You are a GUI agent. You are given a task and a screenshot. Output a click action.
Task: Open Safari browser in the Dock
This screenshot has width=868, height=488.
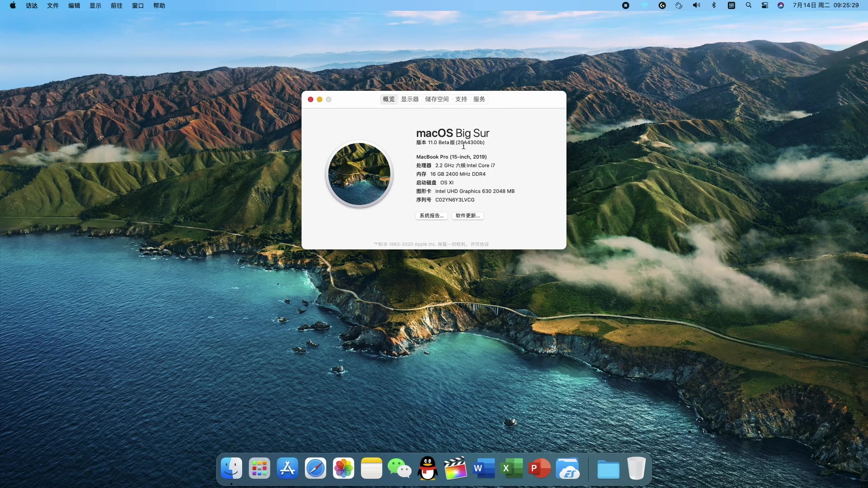316,468
